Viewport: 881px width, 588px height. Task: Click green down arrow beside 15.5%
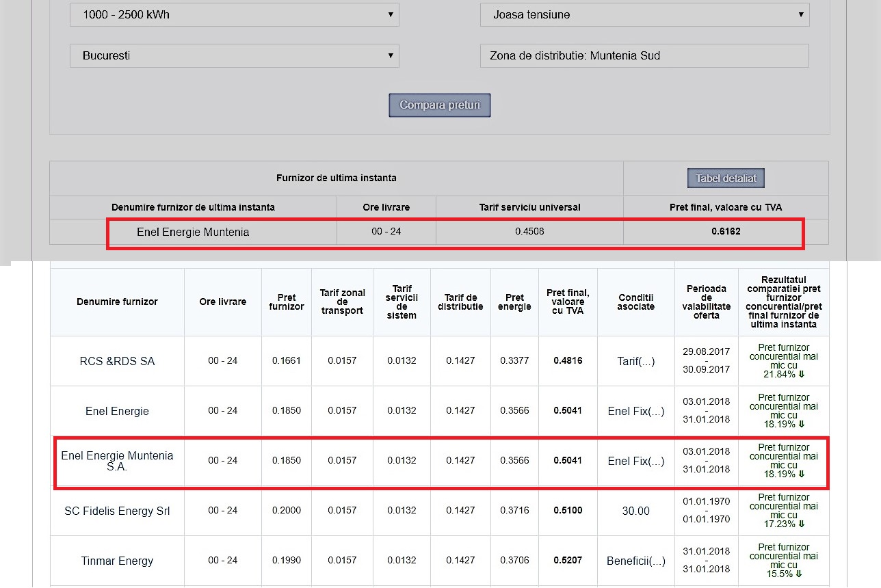coord(798,574)
